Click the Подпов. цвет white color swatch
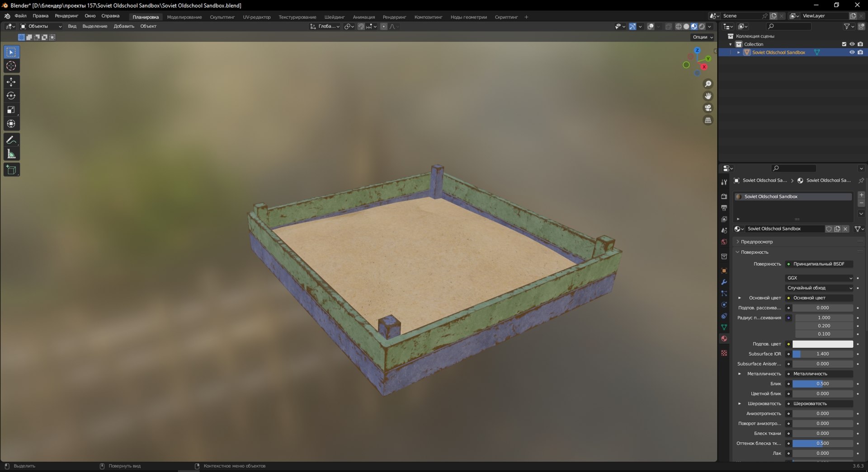868x472 pixels. (822, 344)
